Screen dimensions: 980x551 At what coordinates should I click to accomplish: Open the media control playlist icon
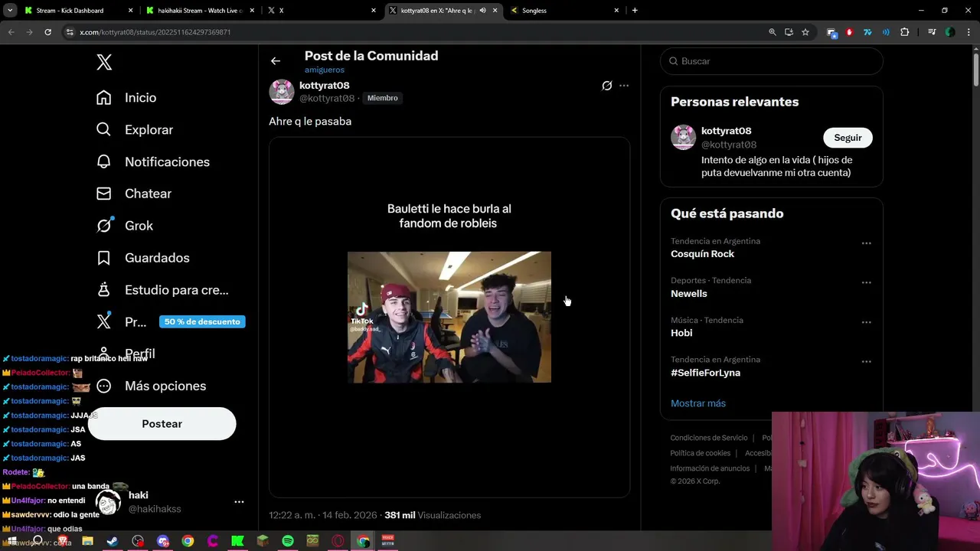click(932, 32)
